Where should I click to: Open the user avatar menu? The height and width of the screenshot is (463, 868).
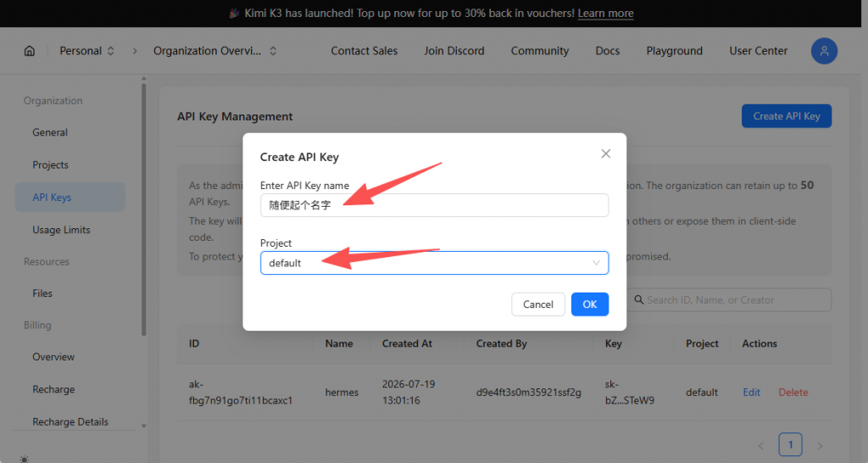pos(824,51)
